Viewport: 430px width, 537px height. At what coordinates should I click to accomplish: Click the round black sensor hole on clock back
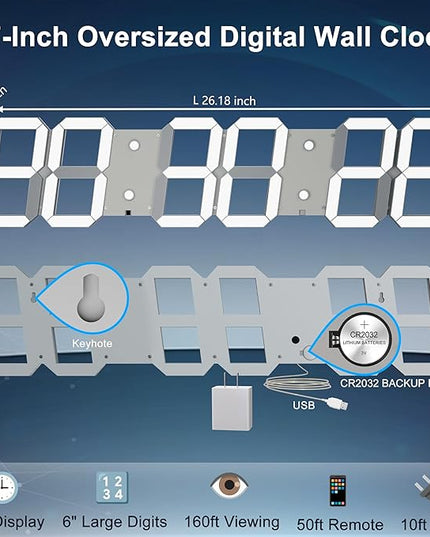tap(295, 340)
